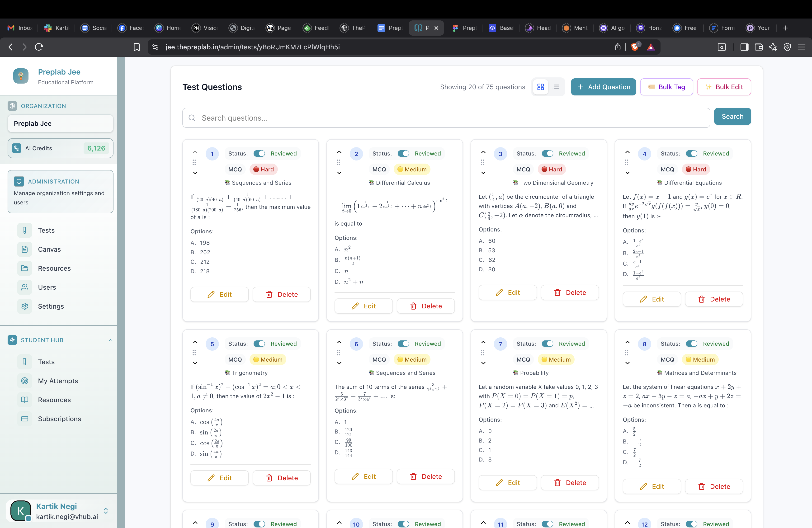Open a new browser tab
Viewport: 812px width, 528px height.
(x=785, y=28)
